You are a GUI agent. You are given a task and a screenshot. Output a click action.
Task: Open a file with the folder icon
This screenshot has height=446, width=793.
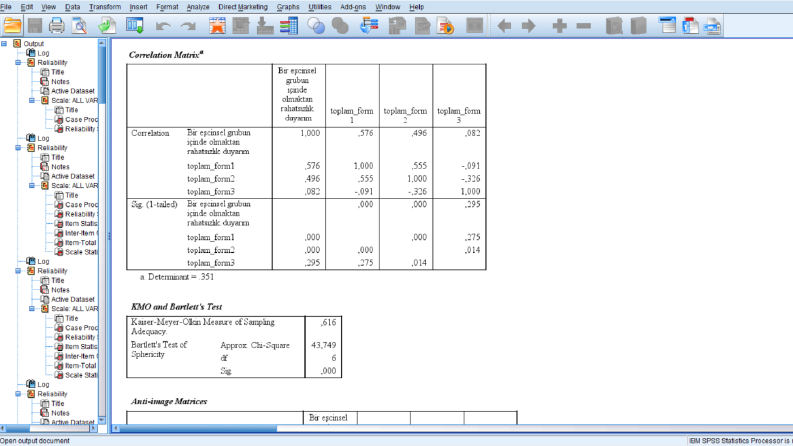coord(12,26)
